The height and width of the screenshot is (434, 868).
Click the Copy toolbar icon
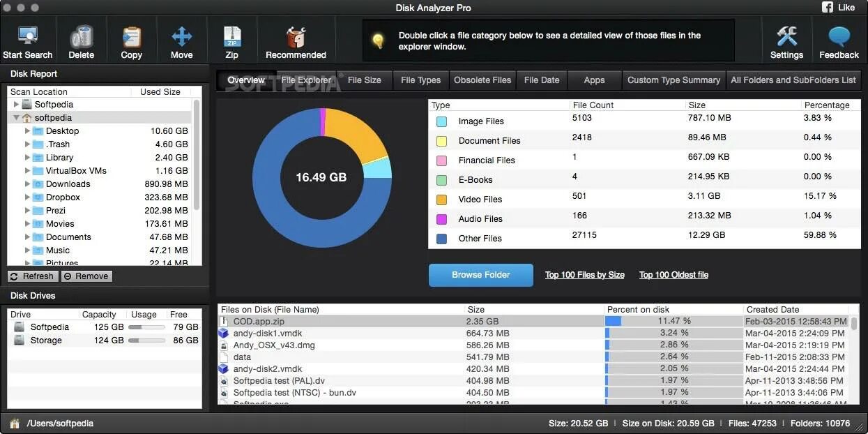(131, 36)
